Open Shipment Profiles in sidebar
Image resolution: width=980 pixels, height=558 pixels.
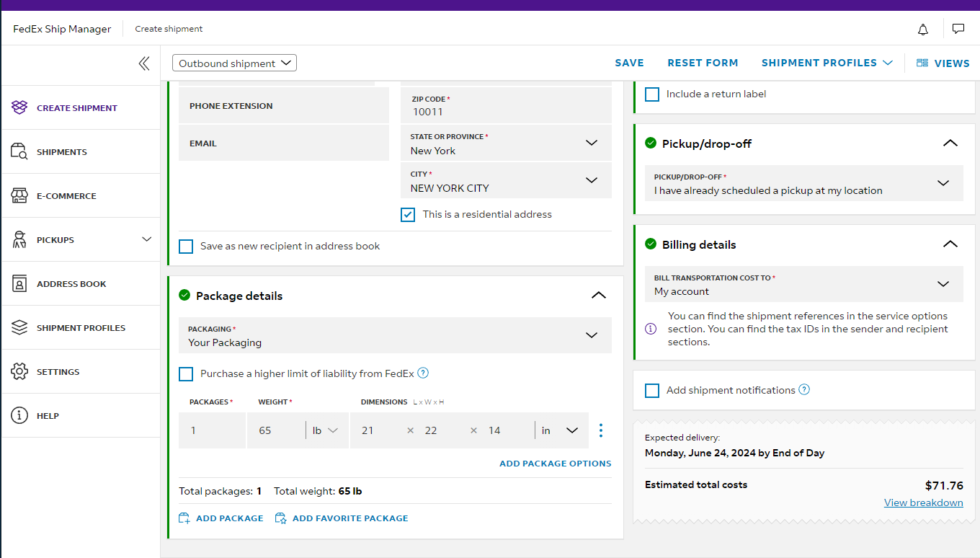81,328
